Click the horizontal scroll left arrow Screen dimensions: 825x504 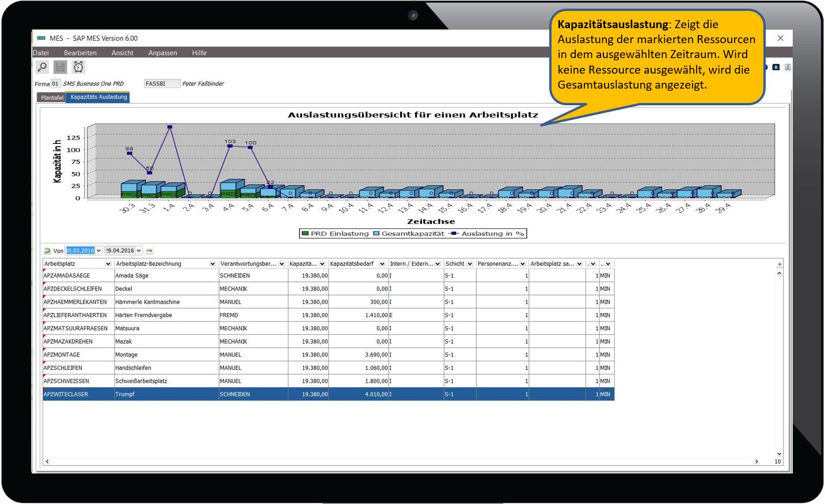[47, 461]
